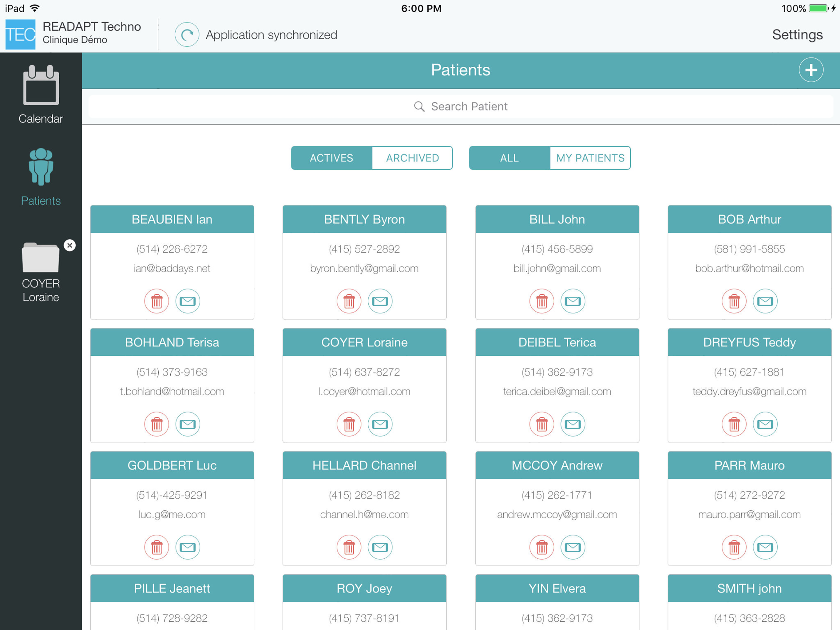Select email teddy.dreyfus@gmail.com
Viewport: 840px width, 630px height.
pyautogui.click(x=749, y=391)
